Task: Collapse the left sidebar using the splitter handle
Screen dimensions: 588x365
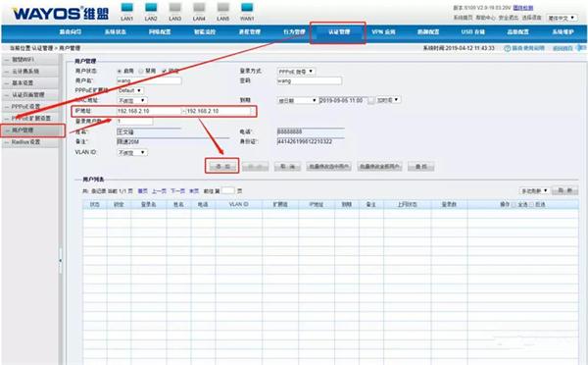Action: coord(61,260)
